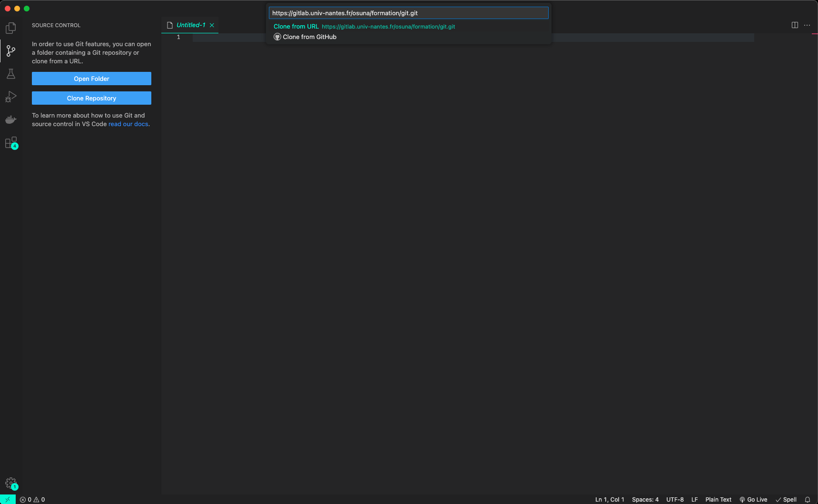Open the Extensions view
Screen dimensions: 818x504
coord(10,143)
